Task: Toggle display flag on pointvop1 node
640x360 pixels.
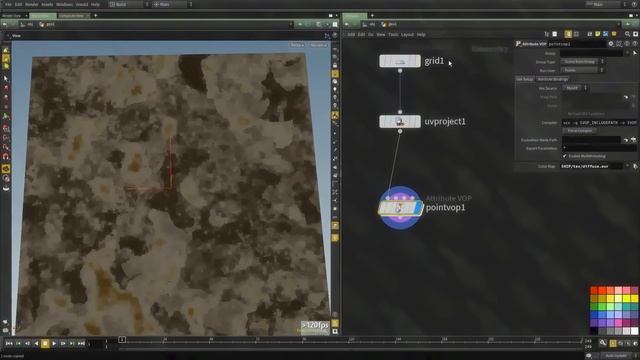Action: coord(418,208)
